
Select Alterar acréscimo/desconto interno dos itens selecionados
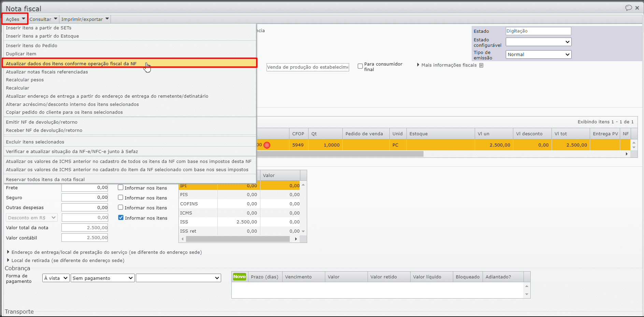(x=130, y=105)
